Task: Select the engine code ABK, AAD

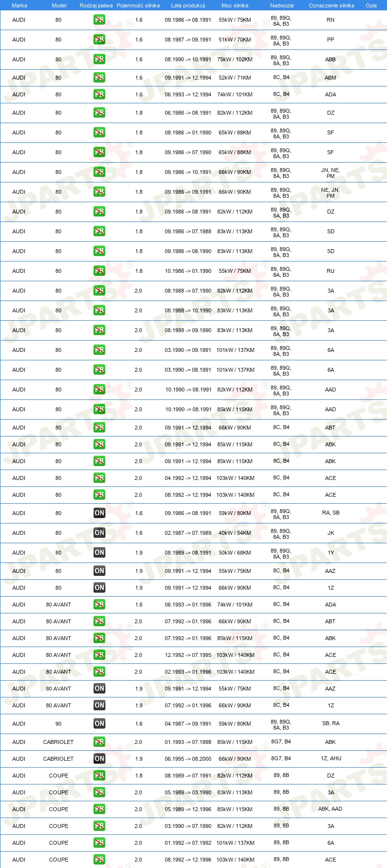Action: [x=331, y=809]
